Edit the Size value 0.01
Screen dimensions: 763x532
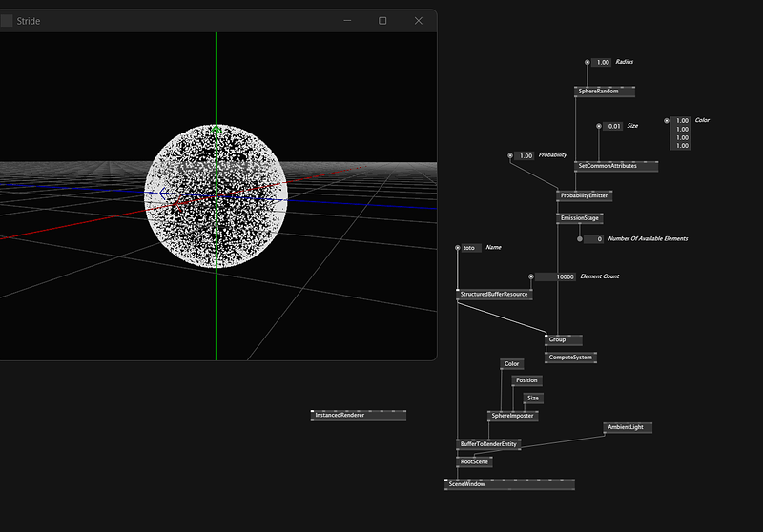point(613,127)
